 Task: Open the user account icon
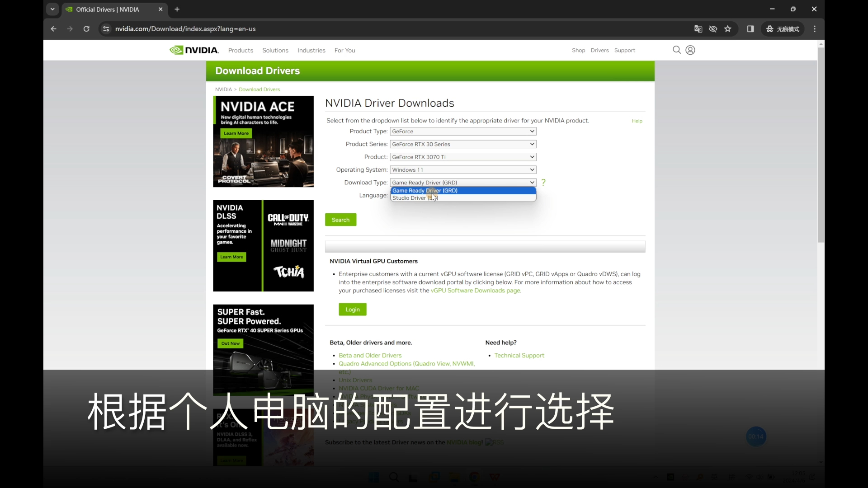click(690, 50)
